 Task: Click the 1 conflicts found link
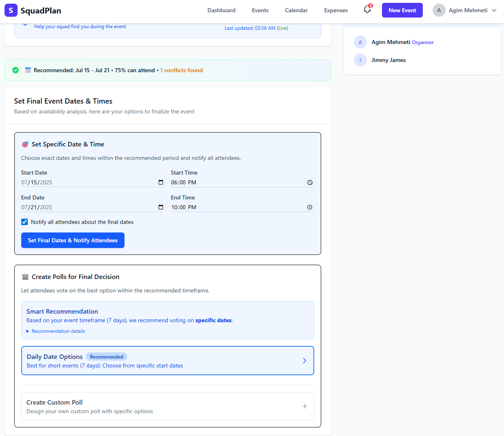(x=181, y=70)
